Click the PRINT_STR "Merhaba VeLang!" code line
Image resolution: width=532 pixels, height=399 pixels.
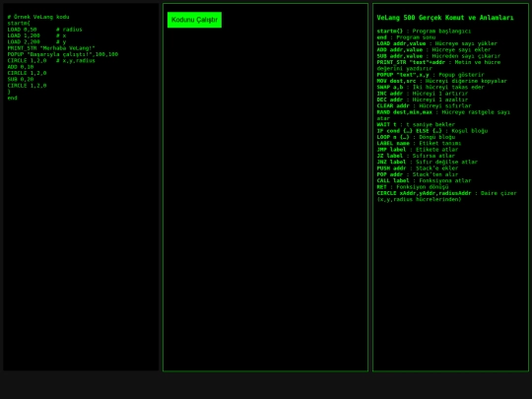[51, 48]
